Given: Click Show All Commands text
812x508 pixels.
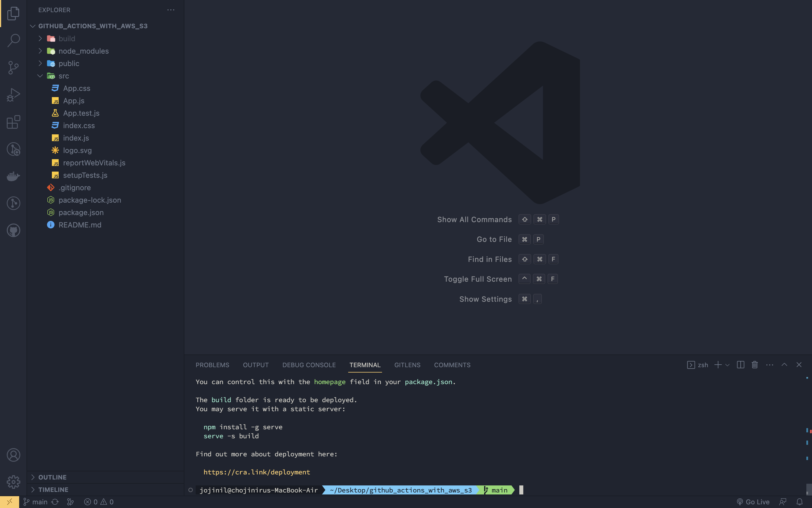Looking at the screenshot, I should 475,220.
